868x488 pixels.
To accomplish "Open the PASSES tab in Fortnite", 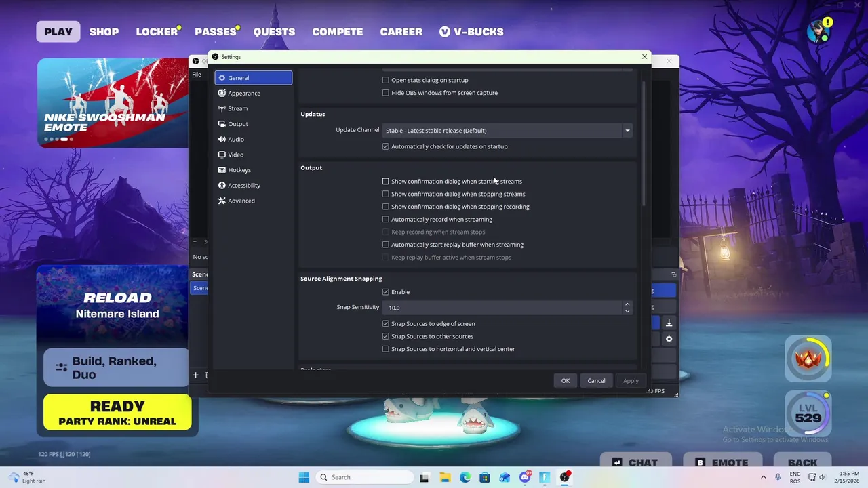I will tap(216, 32).
